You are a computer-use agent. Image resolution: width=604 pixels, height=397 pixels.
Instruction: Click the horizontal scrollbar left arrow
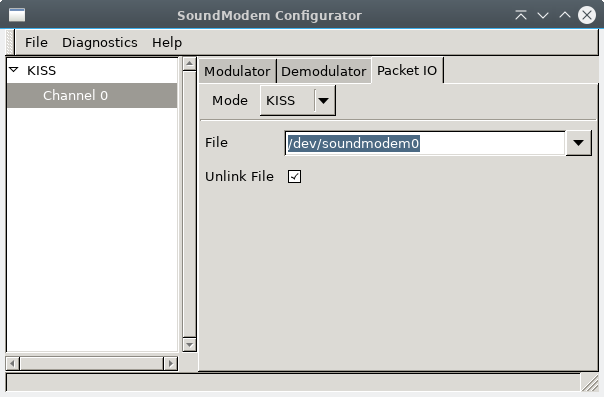[13, 363]
